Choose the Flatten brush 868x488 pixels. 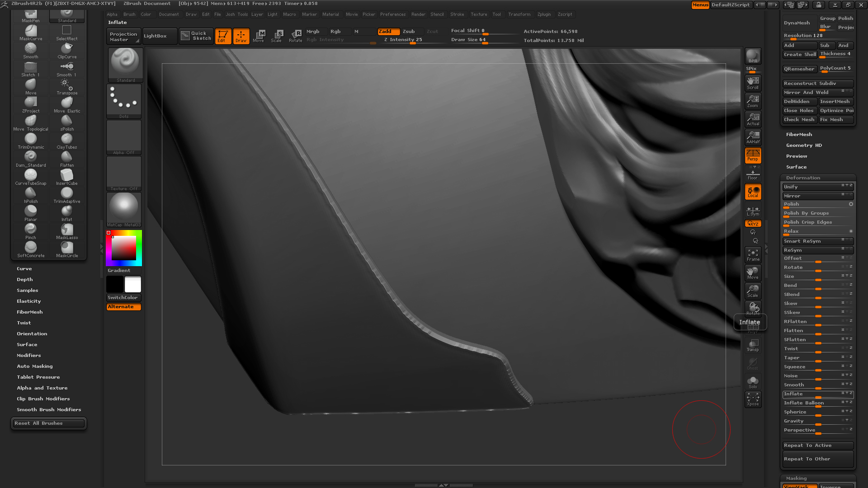(67, 159)
